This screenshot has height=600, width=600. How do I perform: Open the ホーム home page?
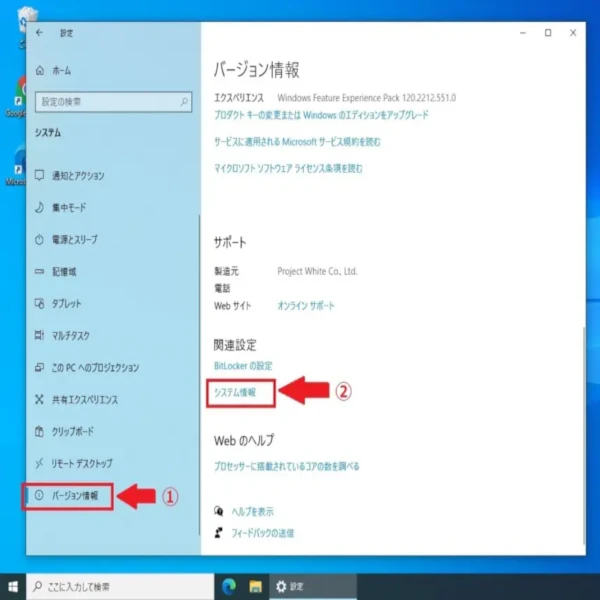pyautogui.click(x=61, y=71)
